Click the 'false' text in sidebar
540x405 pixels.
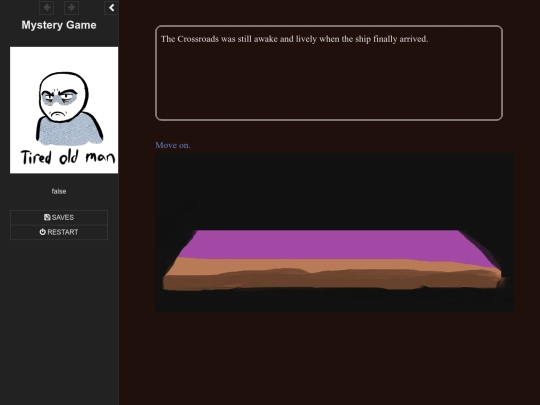coord(59,191)
